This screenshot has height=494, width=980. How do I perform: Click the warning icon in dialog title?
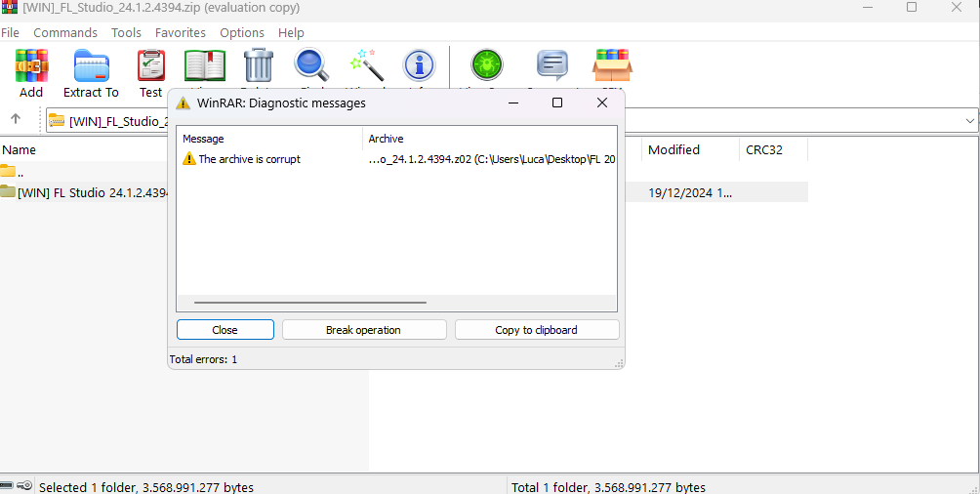pos(183,103)
